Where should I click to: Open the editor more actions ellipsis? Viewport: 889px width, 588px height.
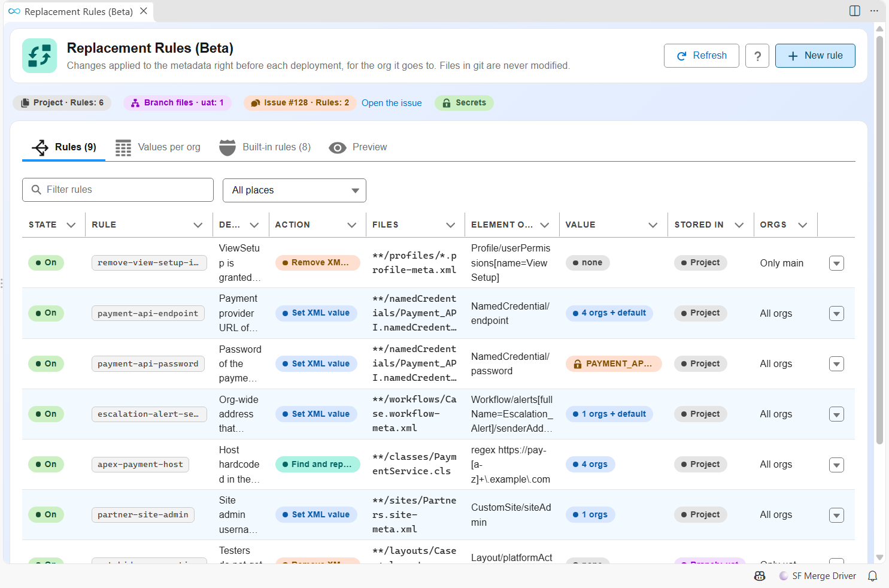pos(874,11)
